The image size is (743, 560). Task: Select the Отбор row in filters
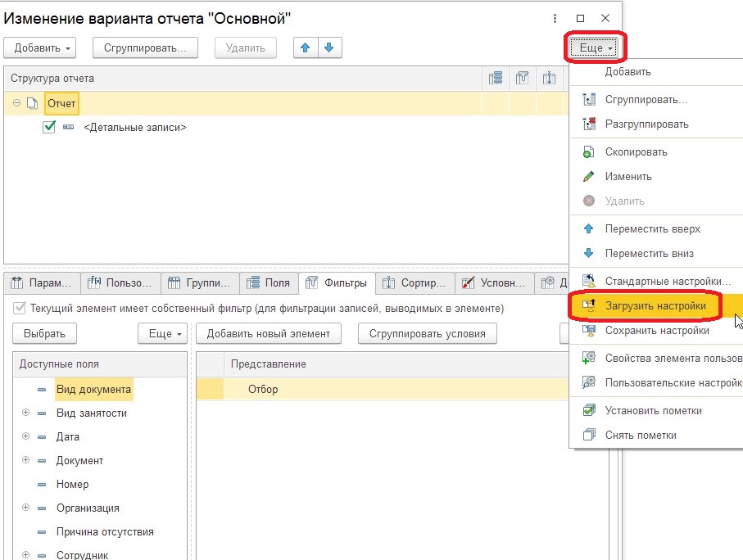[383, 389]
